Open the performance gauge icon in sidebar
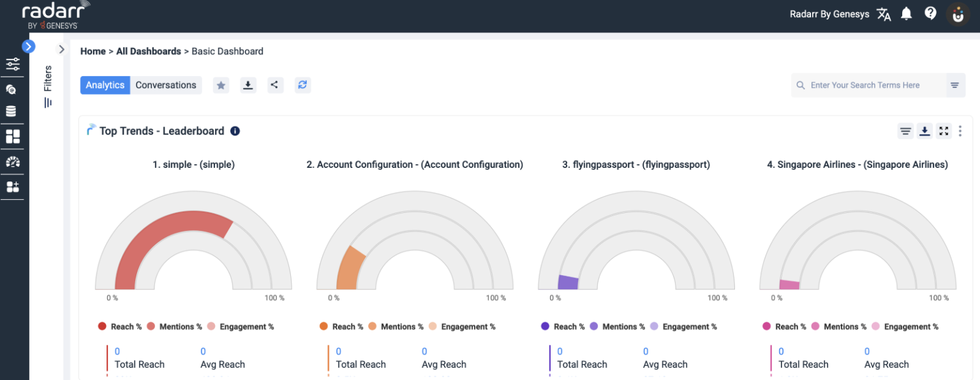Image resolution: width=980 pixels, height=380 pixels. click(x=12, y=162)
